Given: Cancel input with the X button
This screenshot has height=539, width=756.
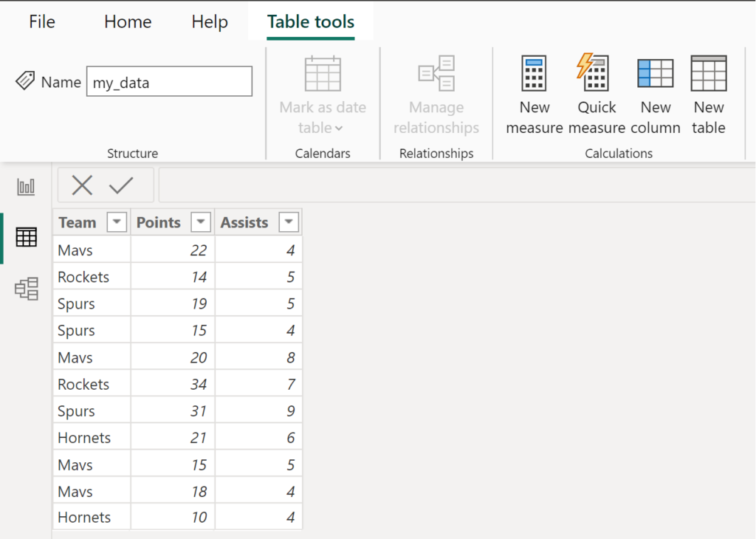Looking at the screenshot, I should point(82,185).
